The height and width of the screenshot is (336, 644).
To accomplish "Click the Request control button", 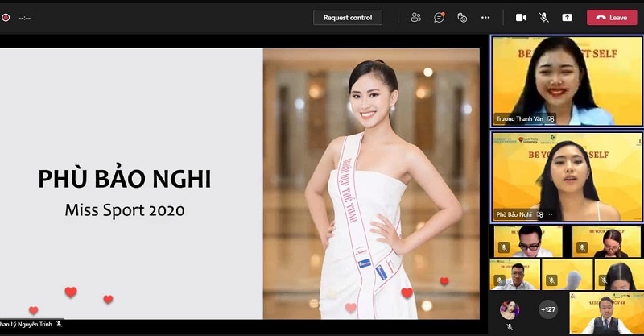I will pyautogui.click(x=348, y=17).
